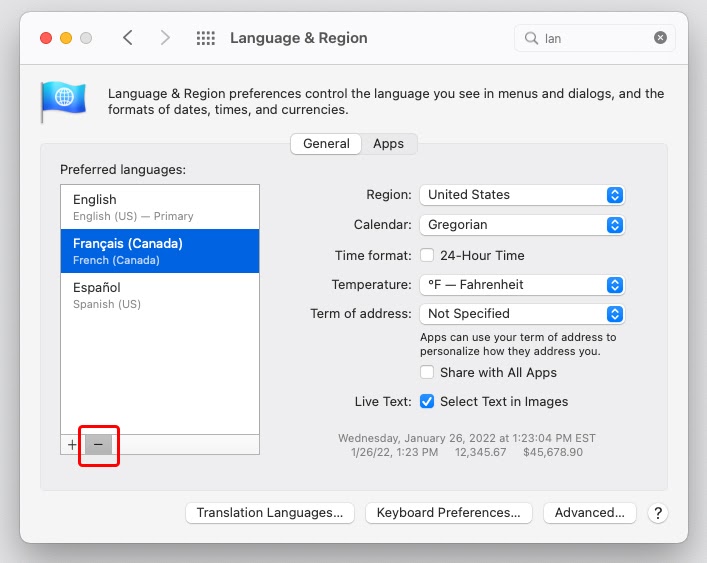Click the Language & Region flag icon

coord(63,101)
